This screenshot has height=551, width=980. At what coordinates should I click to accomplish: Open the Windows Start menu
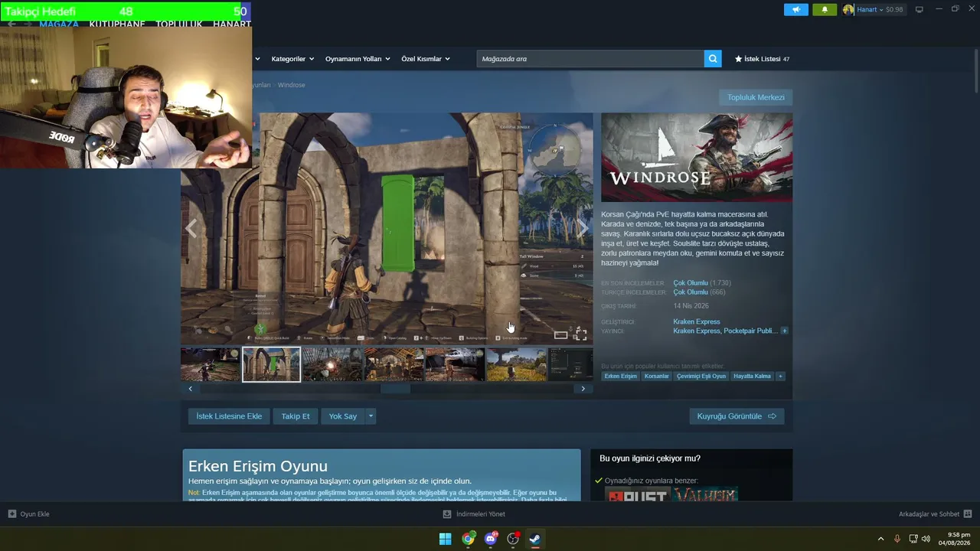tap(445, 539)
